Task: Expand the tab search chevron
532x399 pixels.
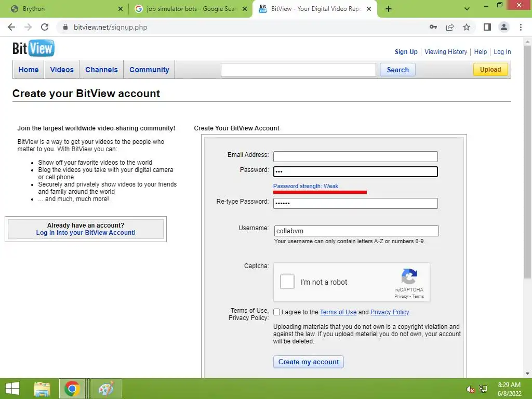Action: tap(467, 9)
